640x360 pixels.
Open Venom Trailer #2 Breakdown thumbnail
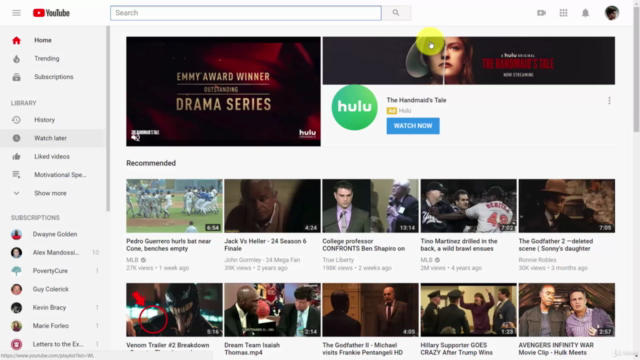[x=174, y=310]
